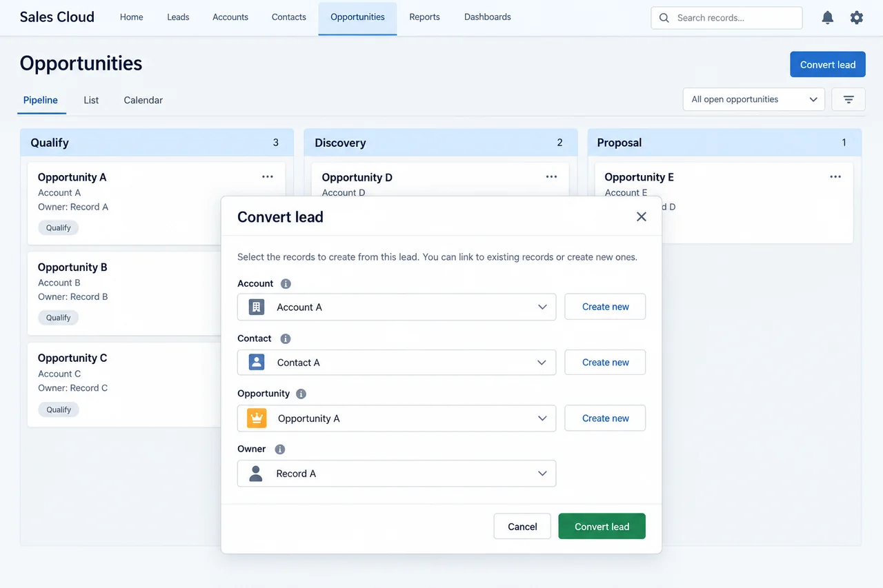The image size is (883, 588).
Task: Click the user icon in Owner field
Action: click(256, 474)
